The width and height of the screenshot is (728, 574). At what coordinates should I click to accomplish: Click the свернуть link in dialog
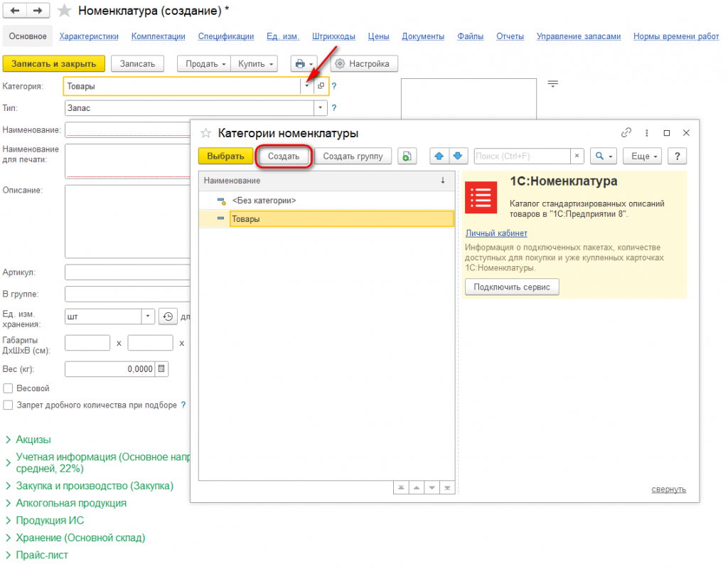pyautogui.click(x=668, y=489)
